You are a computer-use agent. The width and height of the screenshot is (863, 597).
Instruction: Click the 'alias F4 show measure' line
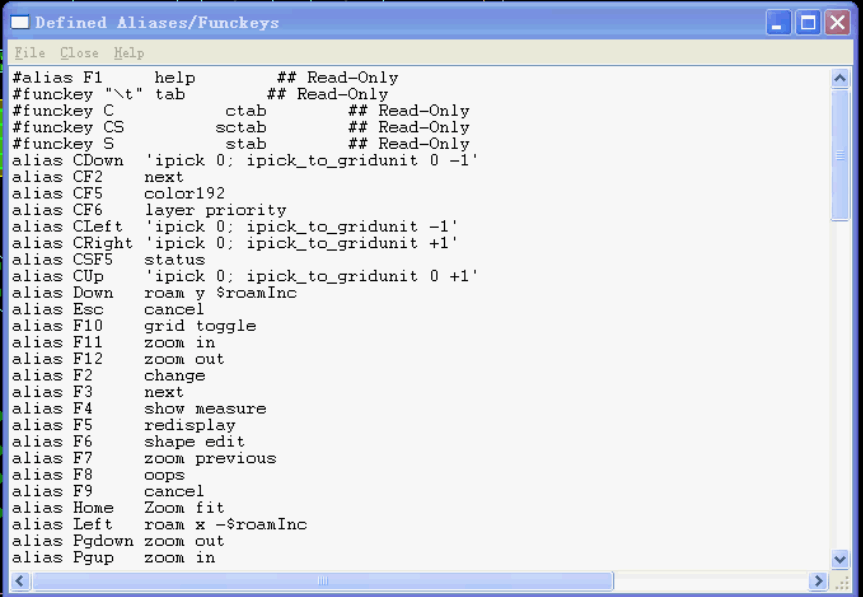(139, 408)
